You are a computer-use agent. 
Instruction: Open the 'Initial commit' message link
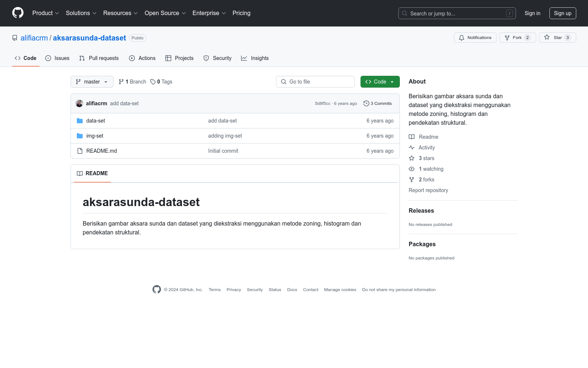tap(223, 151)
